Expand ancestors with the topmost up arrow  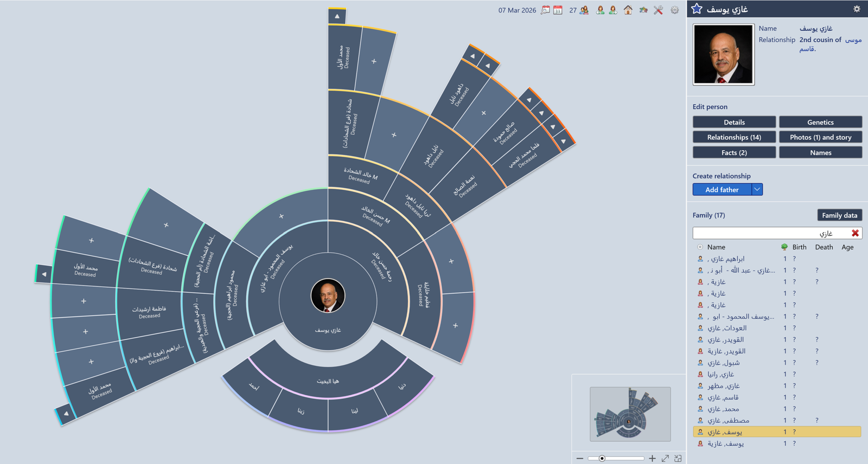pos(337,16)
